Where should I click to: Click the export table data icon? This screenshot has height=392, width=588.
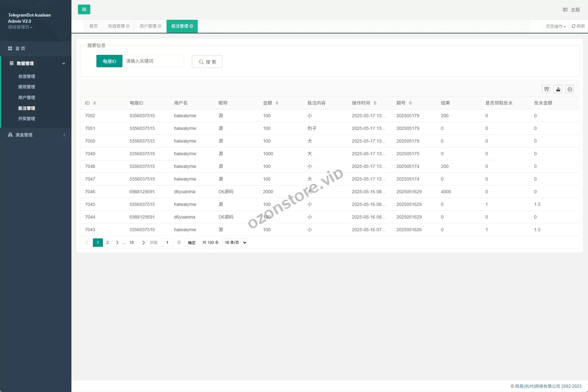[x=558, y=89]
